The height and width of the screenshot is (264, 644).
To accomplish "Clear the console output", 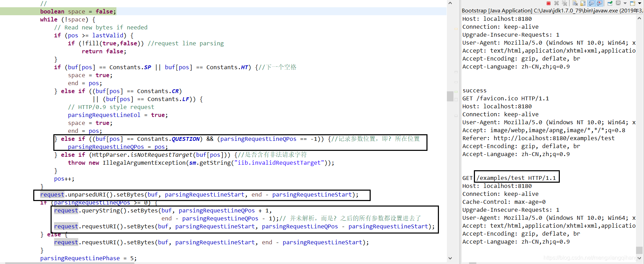I will pos(575,3).
